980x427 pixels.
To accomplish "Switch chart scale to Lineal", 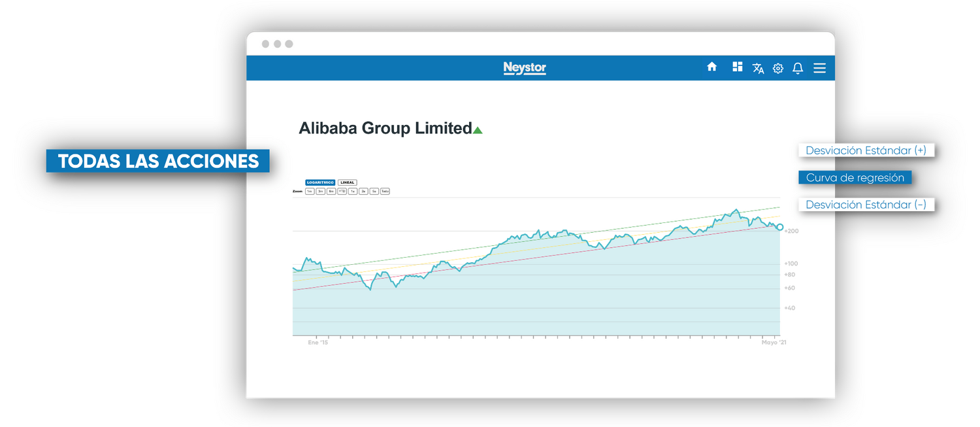I will click(x=347, y=182).
